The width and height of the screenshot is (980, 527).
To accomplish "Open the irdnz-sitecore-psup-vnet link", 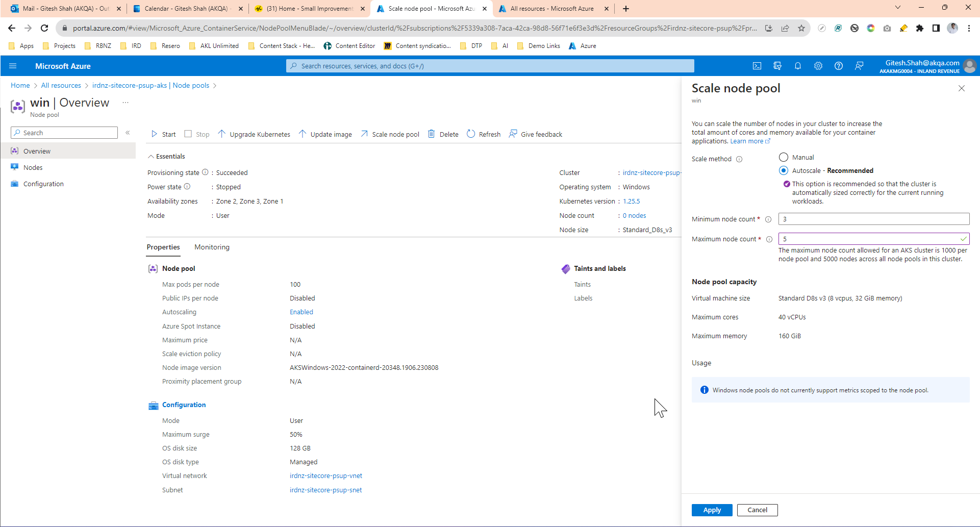I will click(326, 476).
